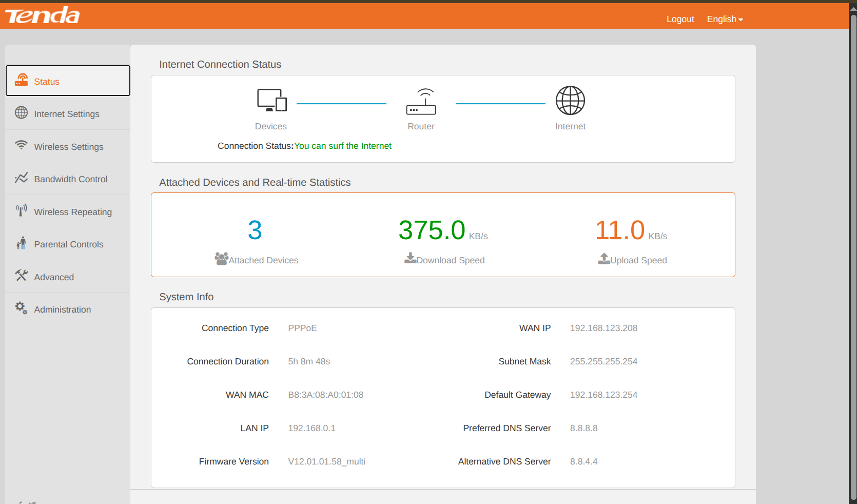Click the Devices computer icon

(x=271, y=100)
